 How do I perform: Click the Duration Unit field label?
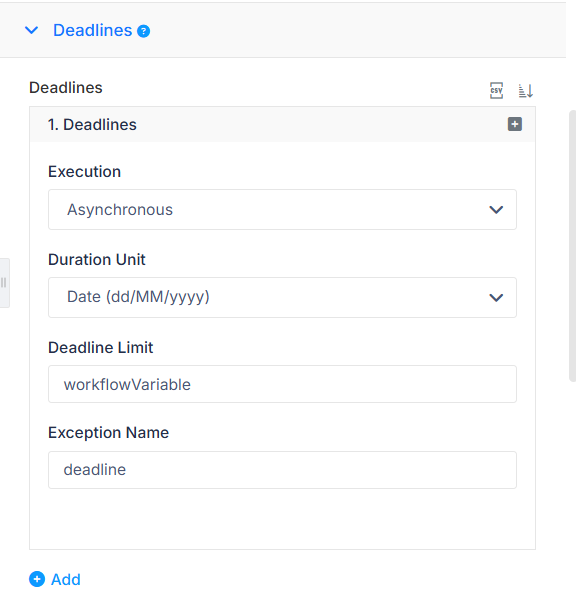click(x=97, y=260)
